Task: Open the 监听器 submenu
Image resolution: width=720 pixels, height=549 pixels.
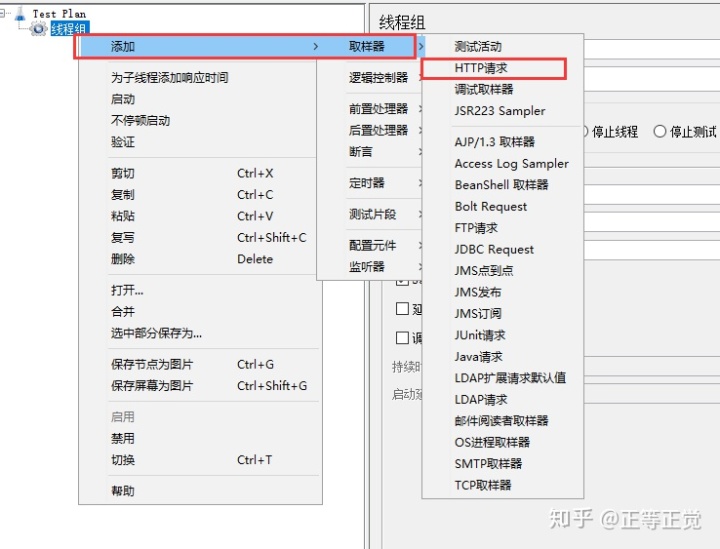Action: pyautogui.click(x=370, y=267)
